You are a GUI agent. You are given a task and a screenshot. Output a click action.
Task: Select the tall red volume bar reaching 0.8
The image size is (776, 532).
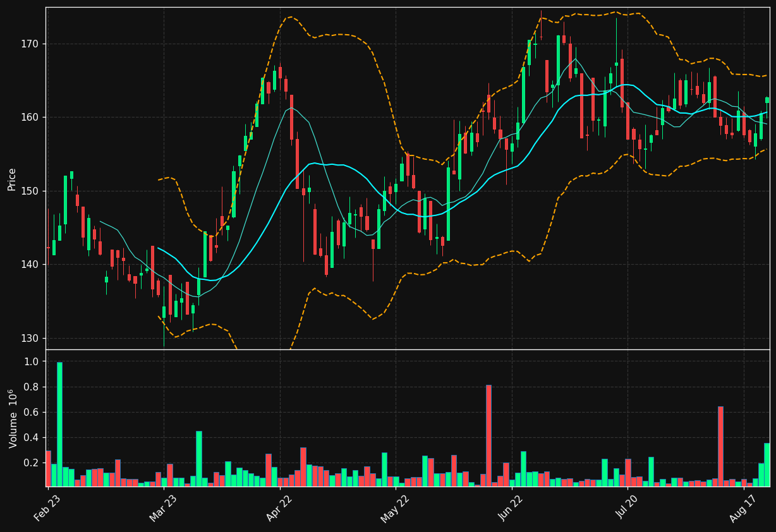point(488,435)
